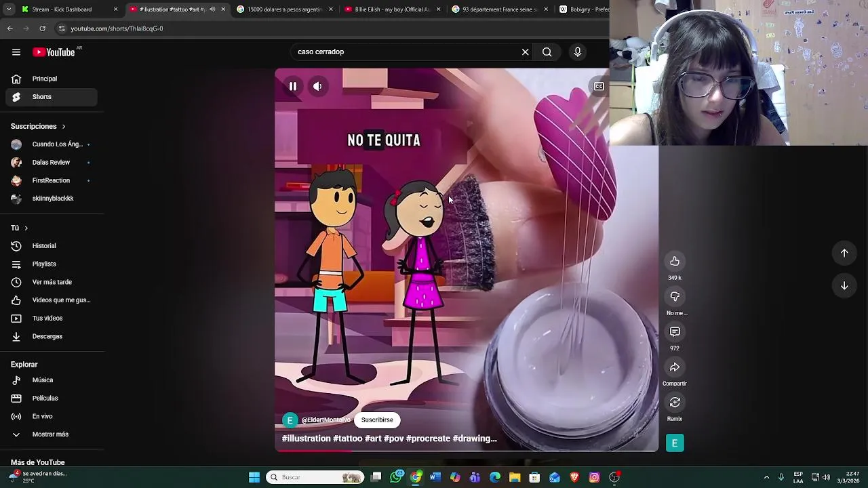
Task: Subscribe to @EldertMontalvo
Action: click(x=377, y=420)
